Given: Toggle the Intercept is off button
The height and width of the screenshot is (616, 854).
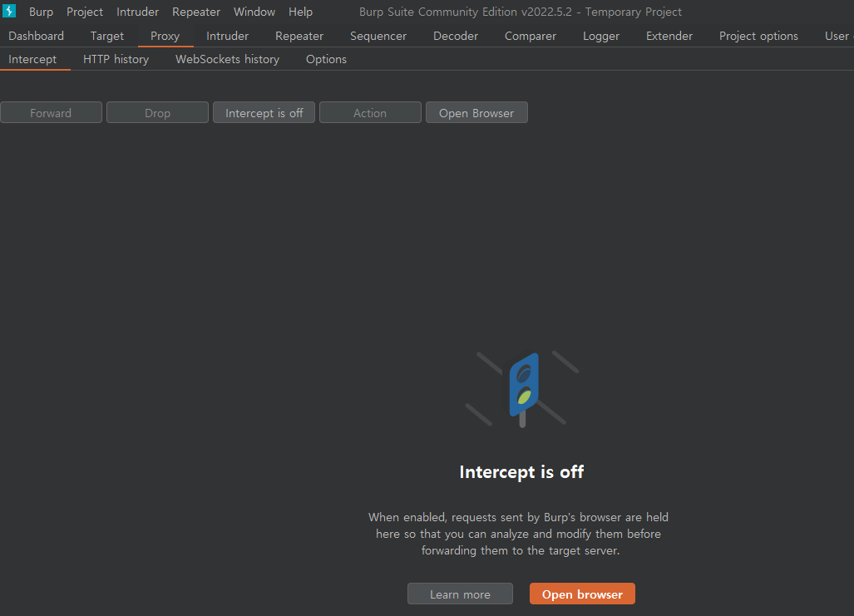Looking at the screenshot, I should coord(264,113).
